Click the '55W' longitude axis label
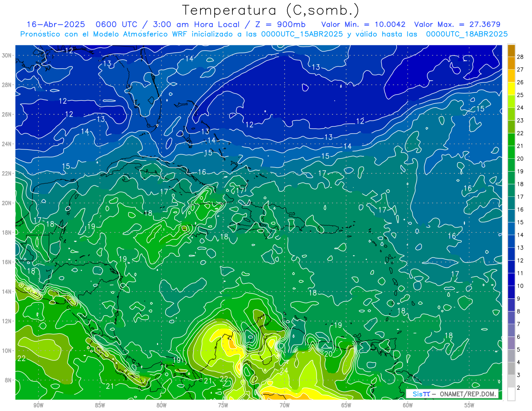The width and height of the screenshot is (532, 411). coord(469,405)
